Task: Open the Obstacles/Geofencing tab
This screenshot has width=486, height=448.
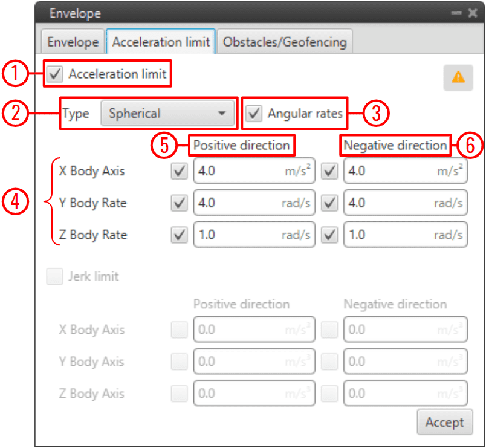Action: (285, 42)
